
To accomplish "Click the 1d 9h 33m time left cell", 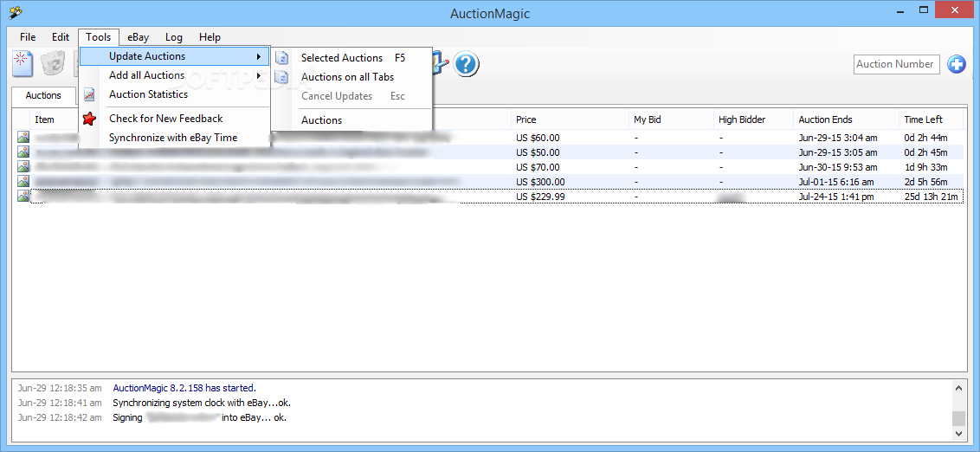I will tap(925, 167).
